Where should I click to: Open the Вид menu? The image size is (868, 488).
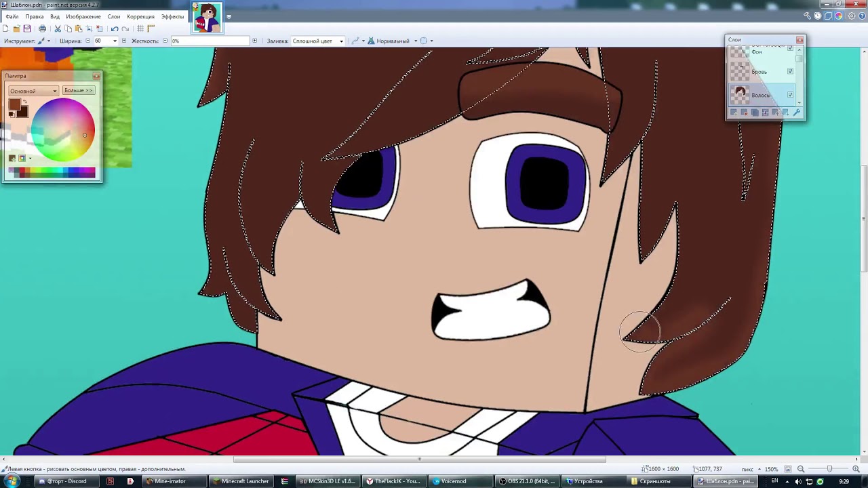click(55, 16)
